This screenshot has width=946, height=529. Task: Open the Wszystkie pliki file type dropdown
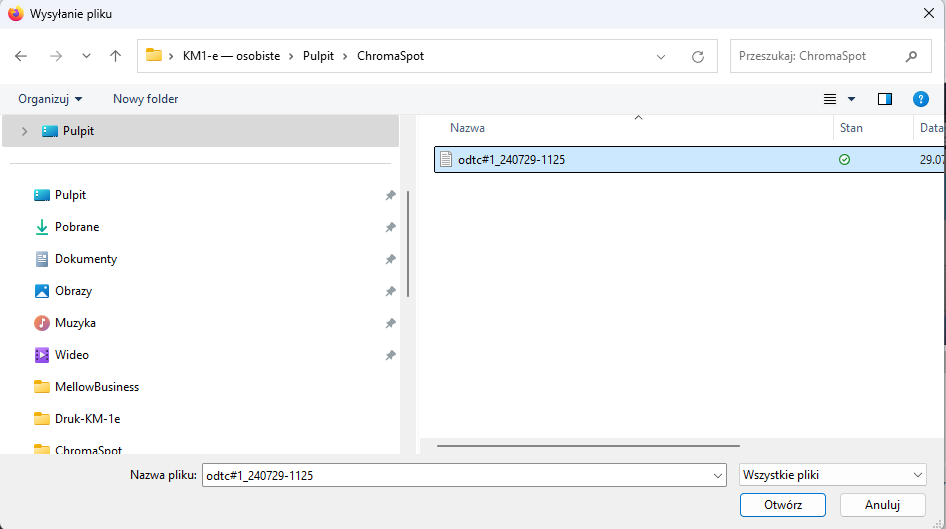833,475
